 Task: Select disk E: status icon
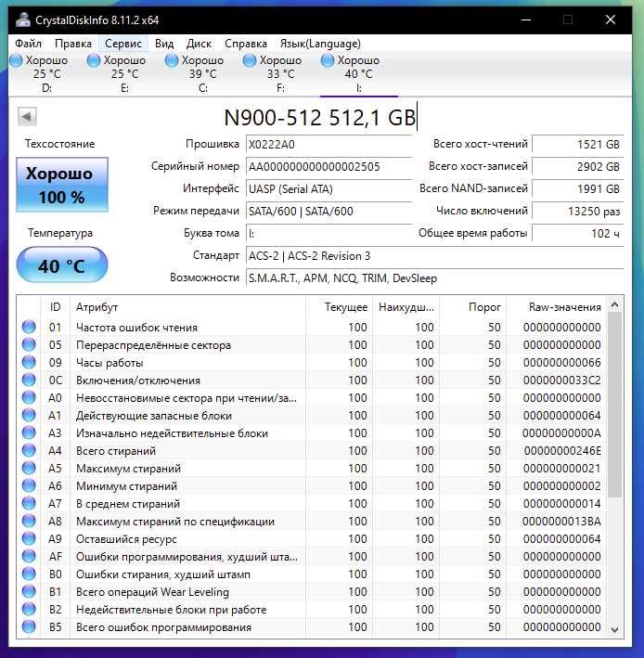point(94,60)
